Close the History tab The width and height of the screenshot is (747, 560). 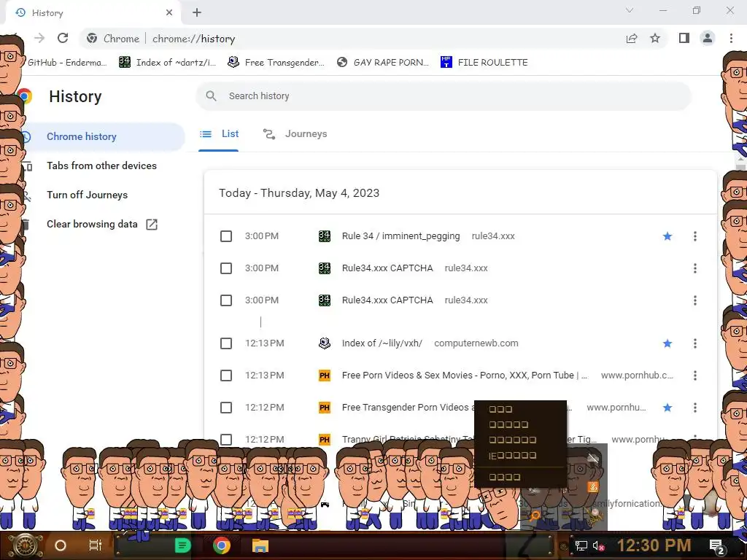169,13
